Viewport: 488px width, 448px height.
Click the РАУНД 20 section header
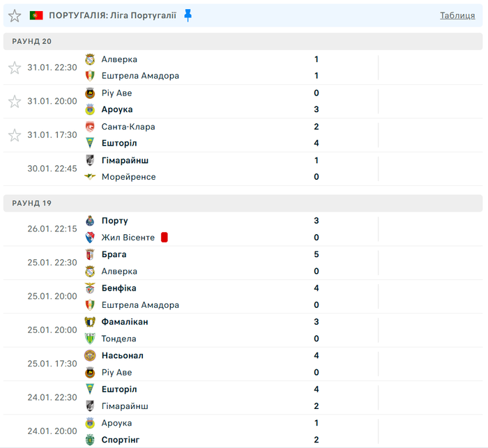point(32,41)
